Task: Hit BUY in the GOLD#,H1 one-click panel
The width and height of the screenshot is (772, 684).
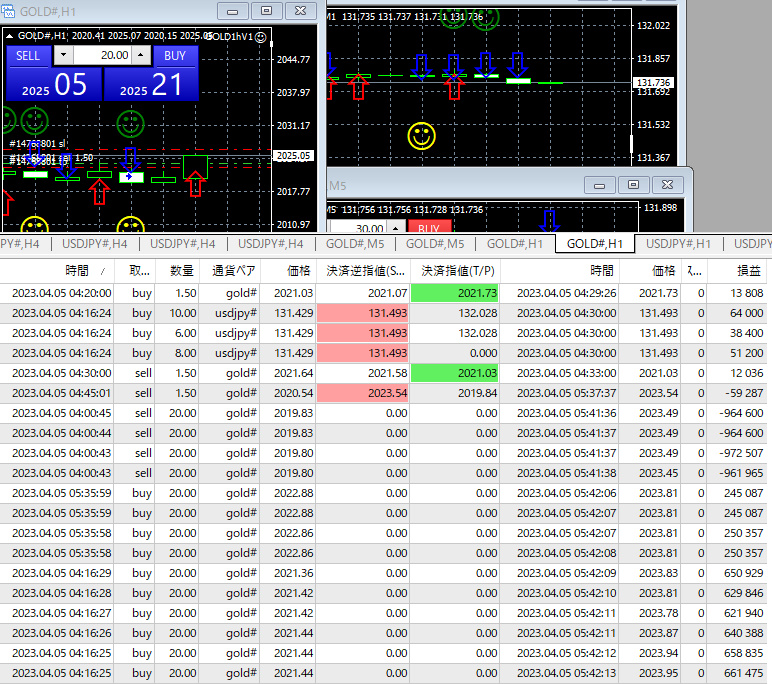Action: coord(175,56)
